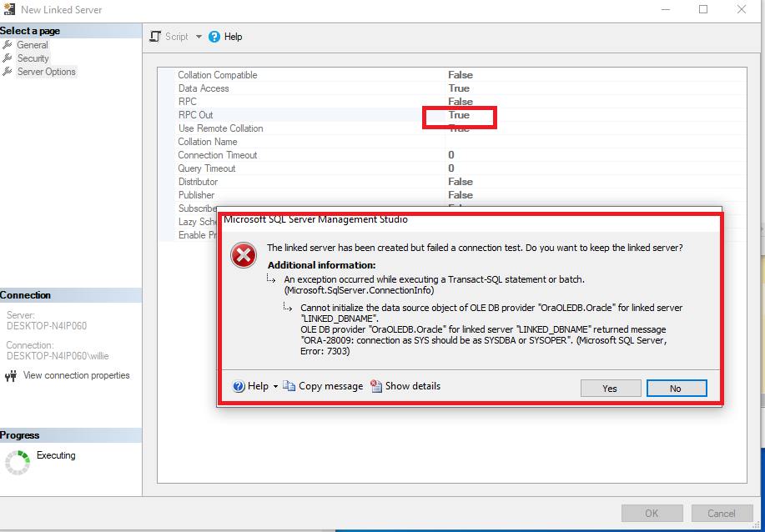Show details of the error
This screenshot has height=532, width=765.
click(405, 386)
